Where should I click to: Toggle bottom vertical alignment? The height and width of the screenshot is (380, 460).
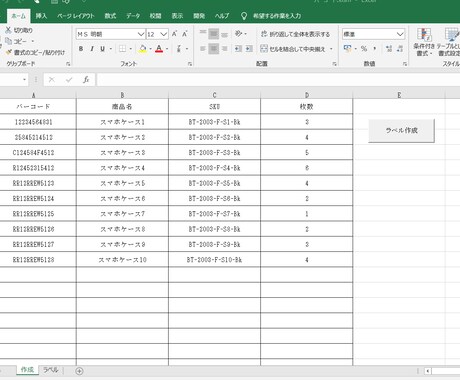pyautogui.click(x=225, y=34)
